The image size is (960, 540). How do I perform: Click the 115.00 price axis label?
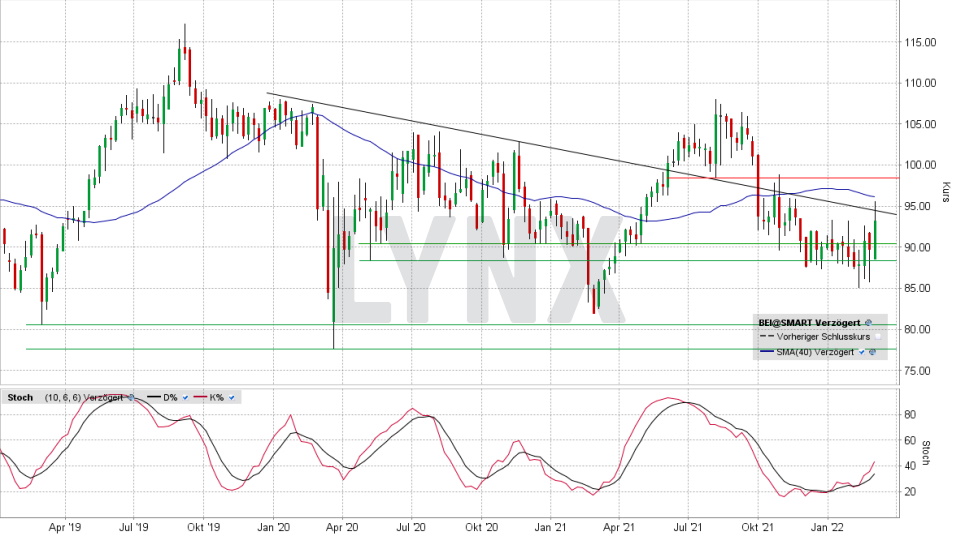click(920, 42)
